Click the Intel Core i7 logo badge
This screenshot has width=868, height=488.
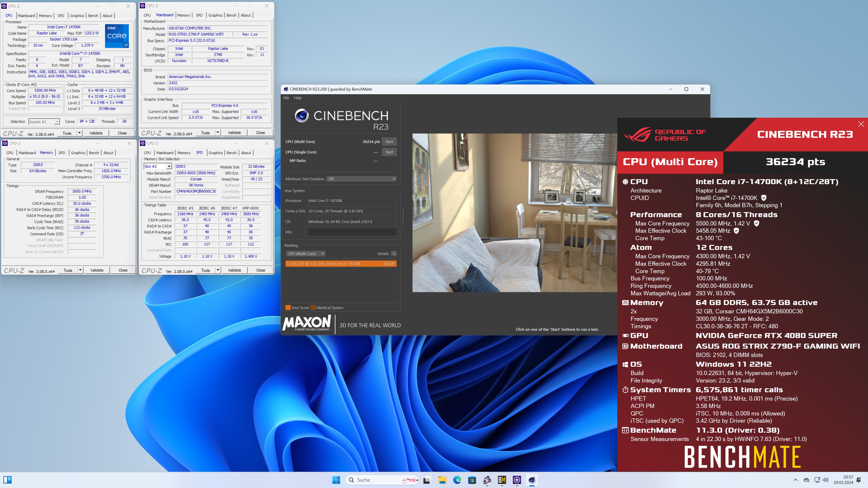coord(117,36)
